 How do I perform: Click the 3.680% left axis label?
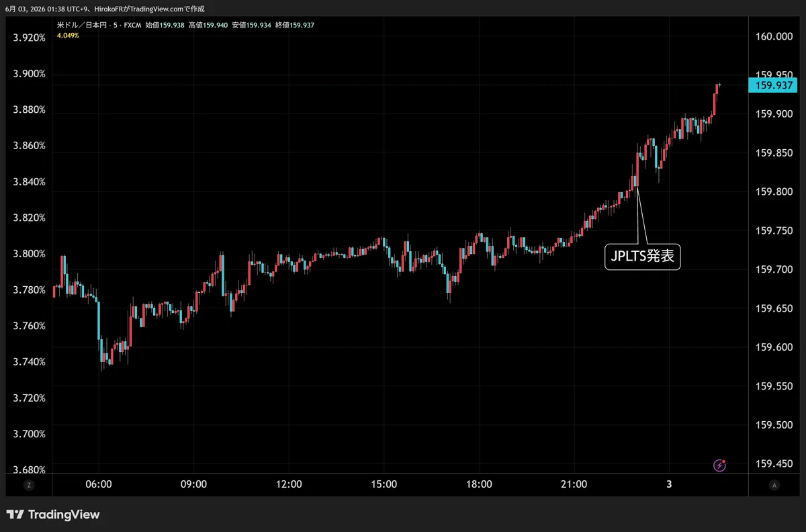pos(30,470)
